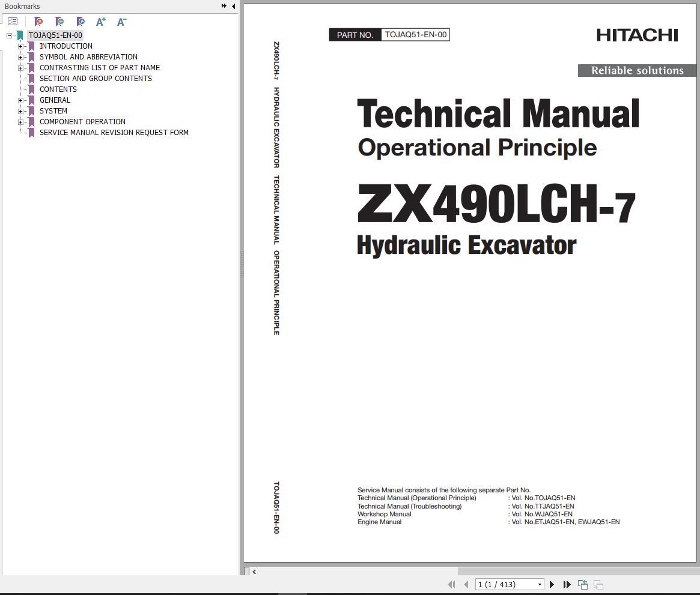Click the Technical Manual (Operational Principle) line
Screen dimensions: 700x595
[x=417, y=498]
